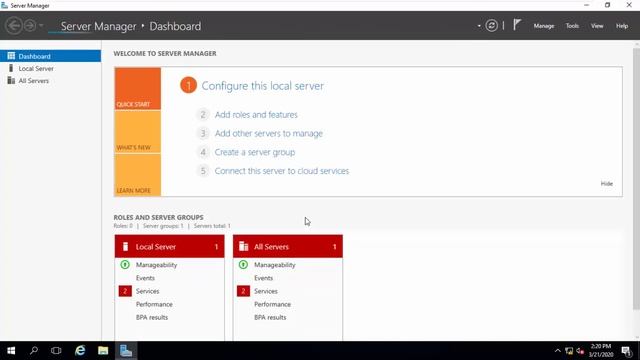Click Server Manager taskbar icon
Screen dimensions: 640x360
[x=126, y=351]
